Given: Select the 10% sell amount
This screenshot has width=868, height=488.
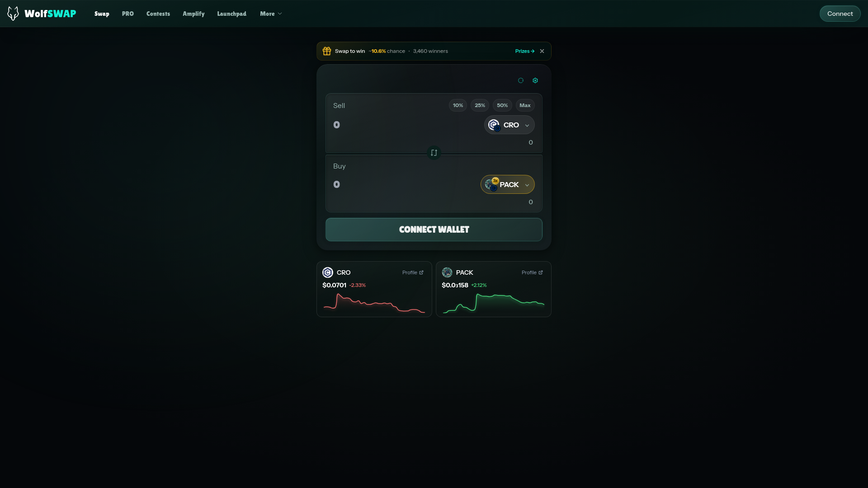Looking at the screenshot, I should tap(458, 105).
